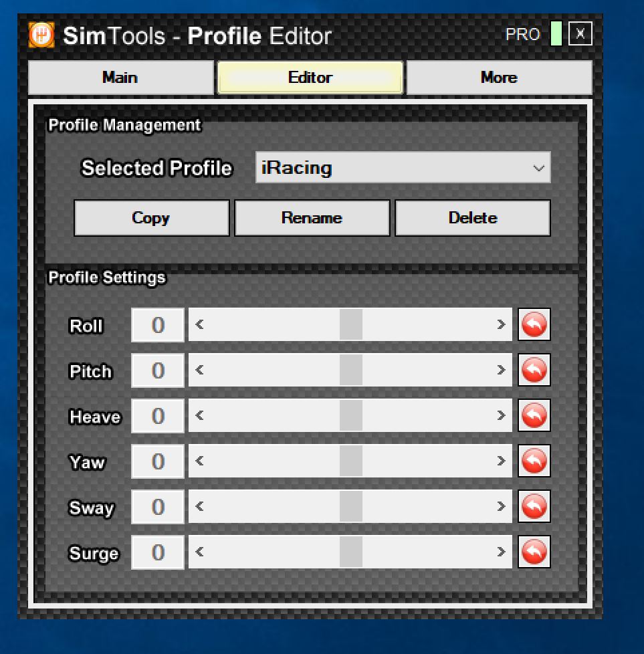This screenshot has width=644, height=654.
Task: Increase Pitch with right scroll arrow
Action: (x=502, y=370)
